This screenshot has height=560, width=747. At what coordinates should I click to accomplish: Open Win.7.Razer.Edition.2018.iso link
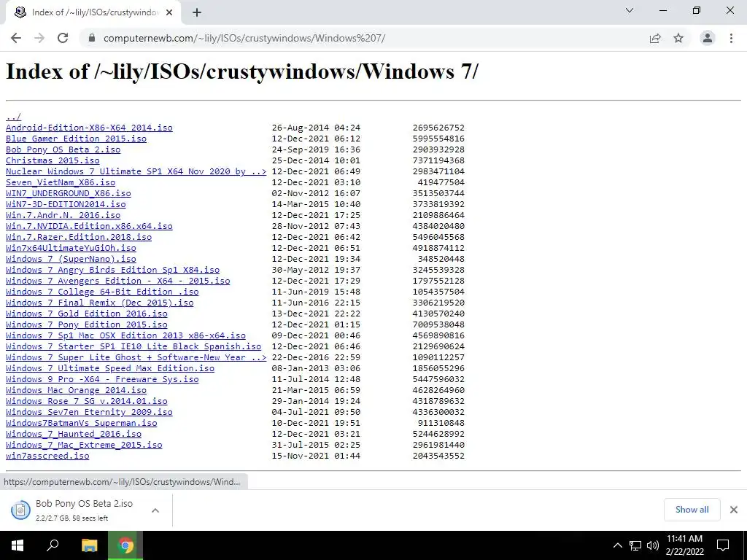click(79, 237)
